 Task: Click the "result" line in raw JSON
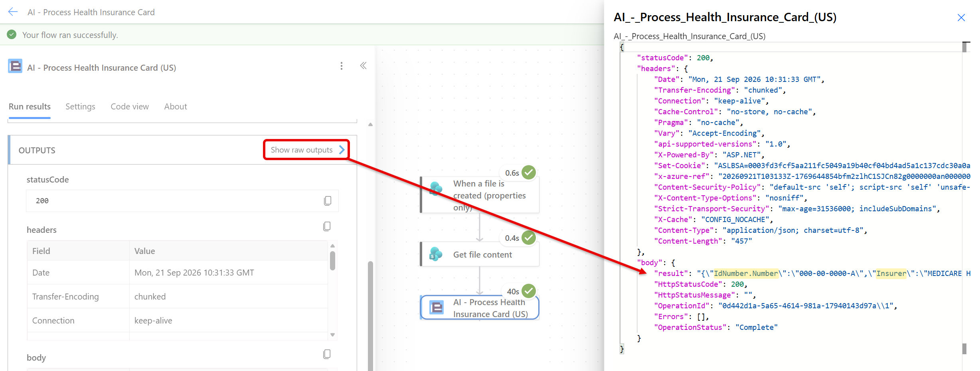point(812,274)
